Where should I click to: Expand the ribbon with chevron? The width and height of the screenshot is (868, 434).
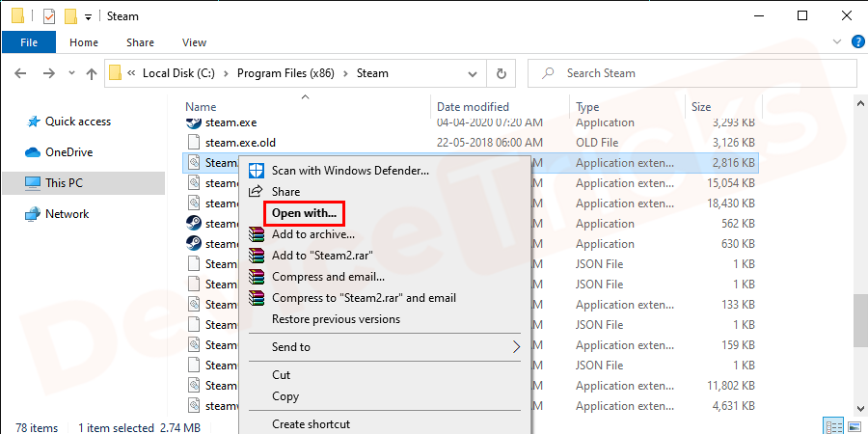coord(837,42)
